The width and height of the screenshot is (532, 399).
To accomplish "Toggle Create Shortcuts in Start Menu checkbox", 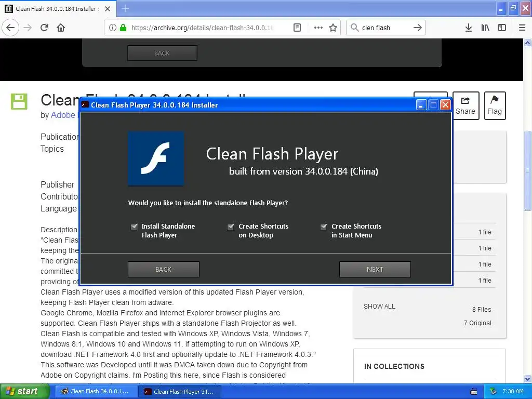I will click(x=324, y=227).
